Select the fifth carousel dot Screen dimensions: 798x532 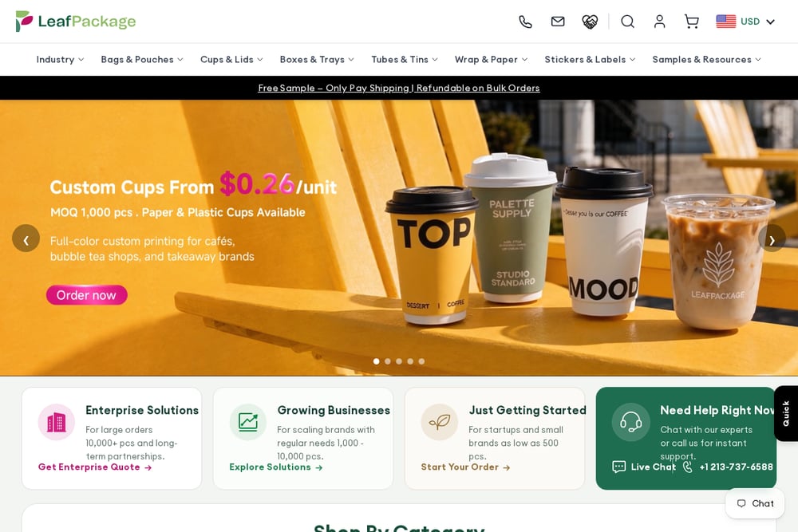(421, 361)
